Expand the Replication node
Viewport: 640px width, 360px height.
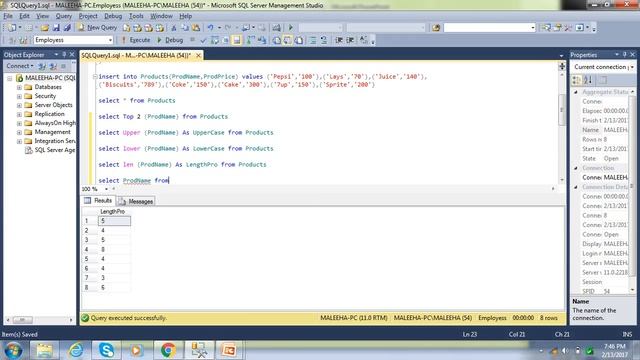click(x=19, y=114)
